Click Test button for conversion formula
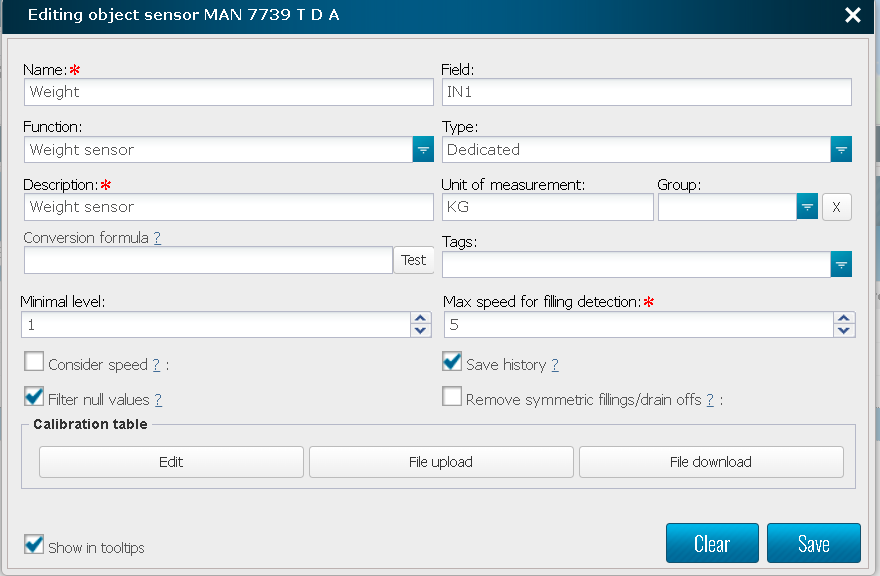The height and width of the screenshot is (576, 880). point(413,260)
